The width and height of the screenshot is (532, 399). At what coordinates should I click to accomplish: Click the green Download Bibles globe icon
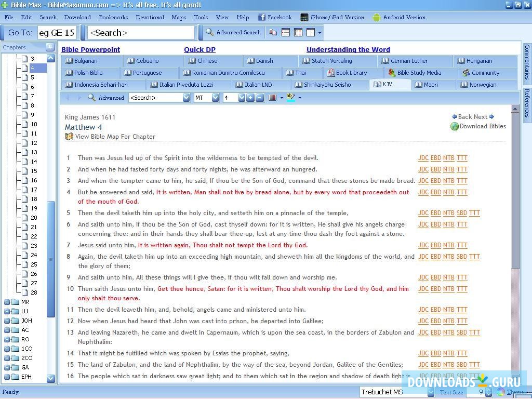(x=455, y=126)
